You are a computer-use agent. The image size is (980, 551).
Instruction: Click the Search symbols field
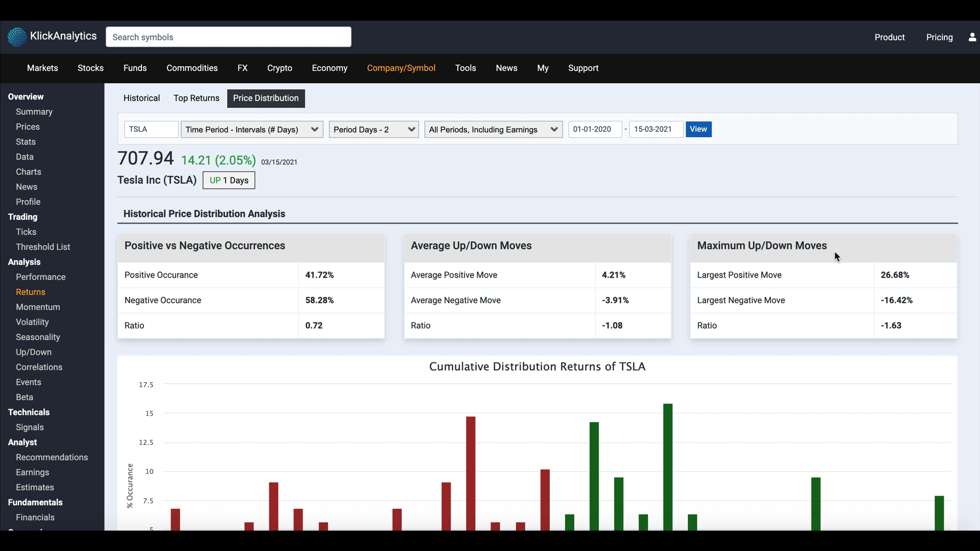pos(228,37)
